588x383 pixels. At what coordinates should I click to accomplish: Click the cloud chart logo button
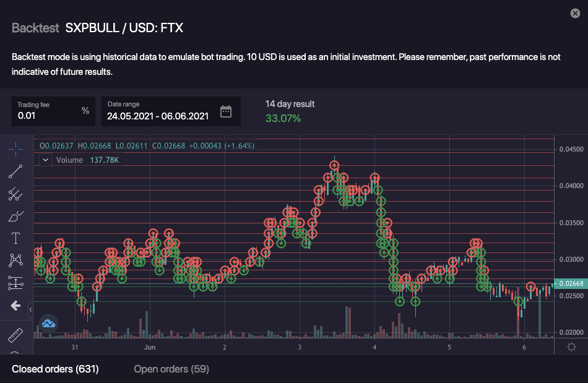tap(48, 323)
